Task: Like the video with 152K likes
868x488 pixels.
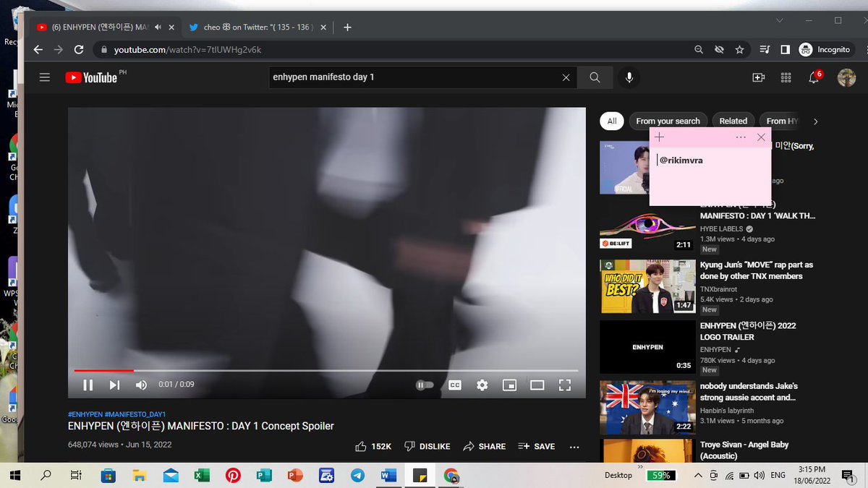Action: pyautogui.click(x=373, y=447)
